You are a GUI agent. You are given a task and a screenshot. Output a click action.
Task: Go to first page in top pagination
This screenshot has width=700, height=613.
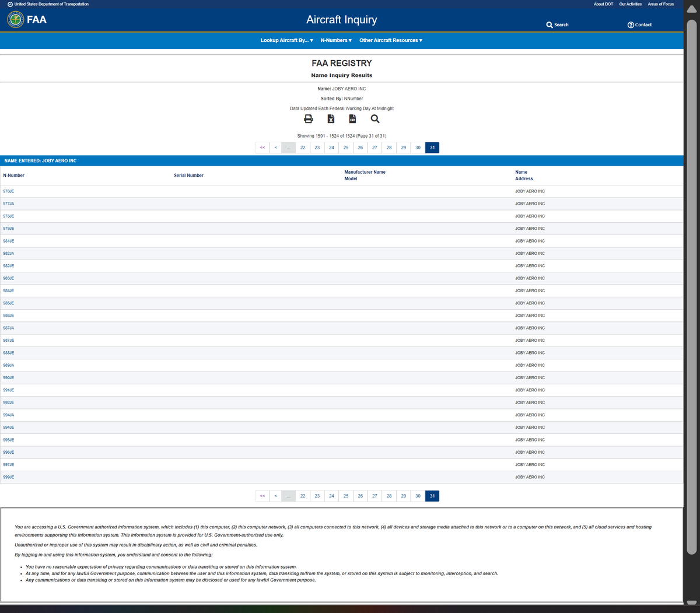(262, 148)
